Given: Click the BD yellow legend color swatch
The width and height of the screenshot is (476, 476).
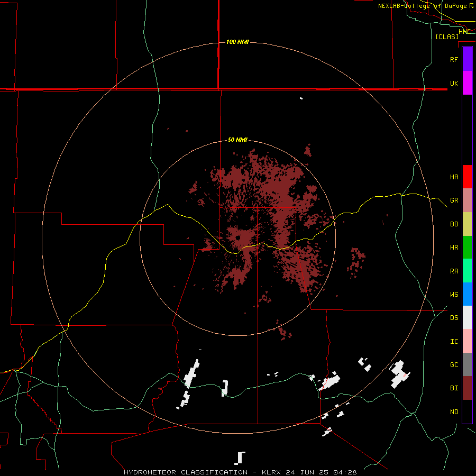Looking at the screenshot, I should click(467, 224).
